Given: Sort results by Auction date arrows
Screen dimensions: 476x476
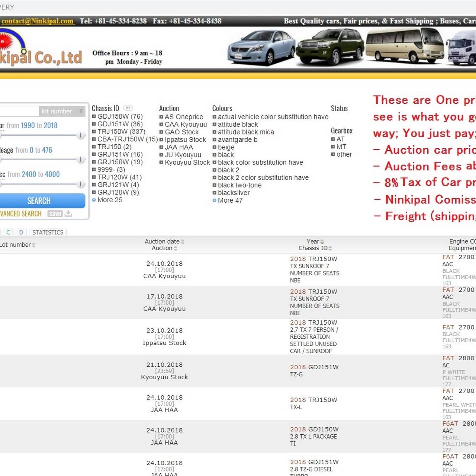Looking at the screenshot, I should coord(183,242).
